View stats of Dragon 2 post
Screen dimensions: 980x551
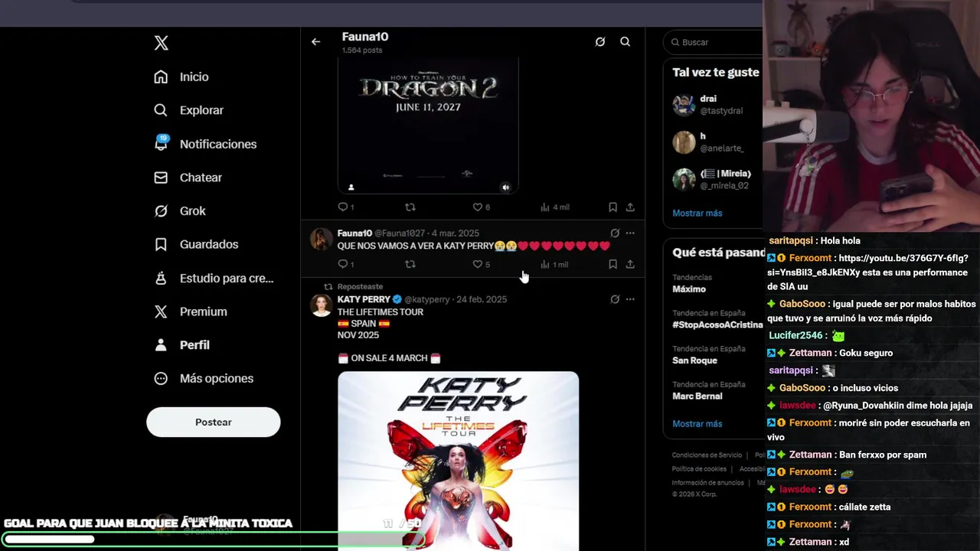(x=555, y=207)
